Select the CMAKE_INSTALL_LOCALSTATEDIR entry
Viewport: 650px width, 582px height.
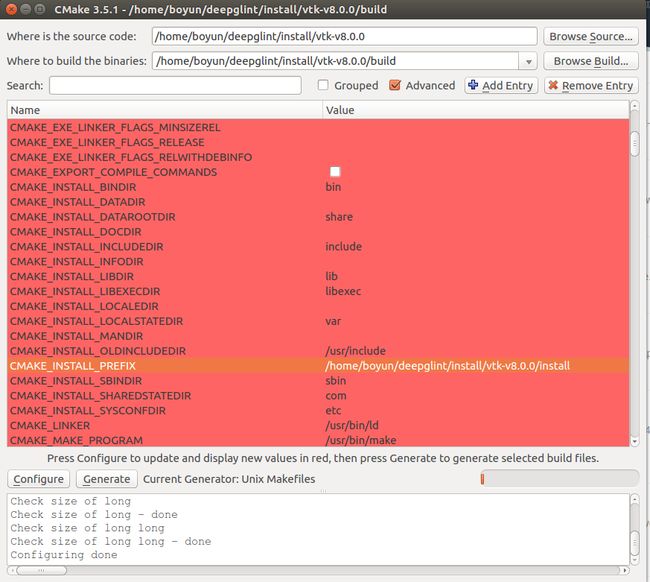96,321
